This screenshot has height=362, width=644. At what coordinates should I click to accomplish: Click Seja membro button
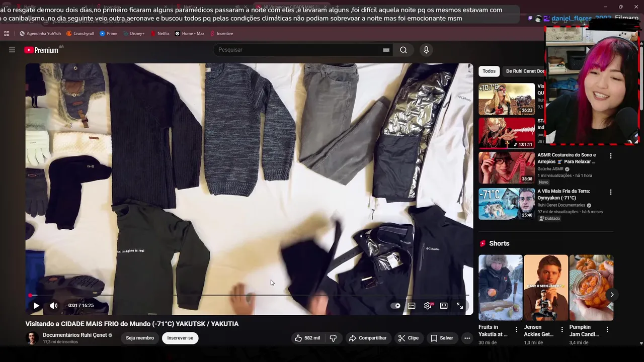coord(140,338)
